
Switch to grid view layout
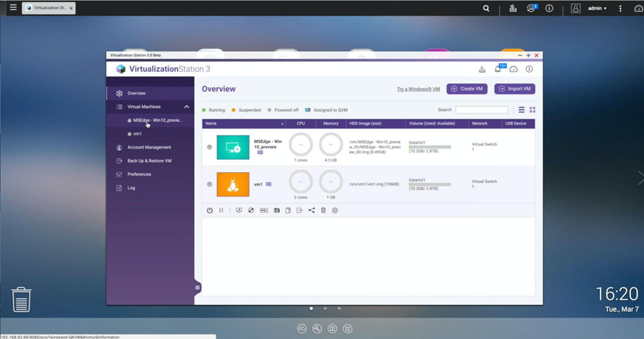pos(532,110)
